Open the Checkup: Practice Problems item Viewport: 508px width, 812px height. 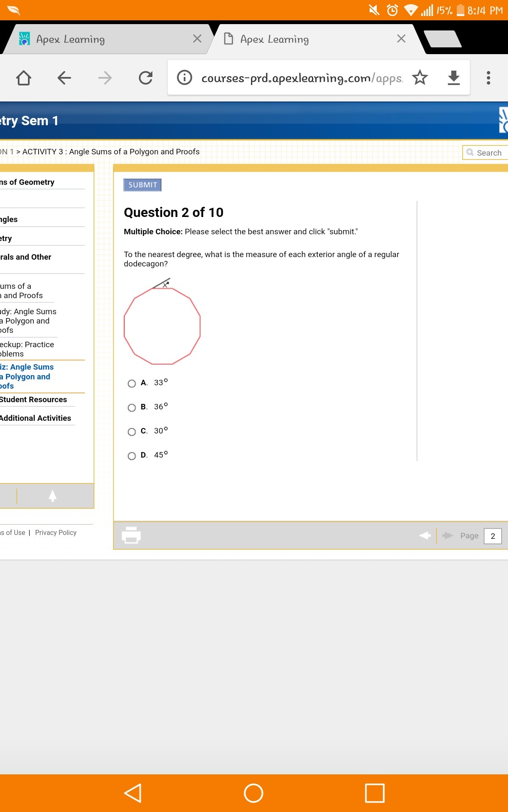click(x=27, y=349)
